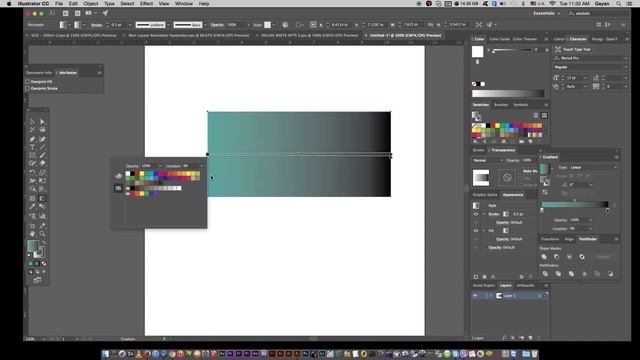The image size is (640, 360).
Task: Set paint to None in toolbar
Action: [x=44, y=264]
